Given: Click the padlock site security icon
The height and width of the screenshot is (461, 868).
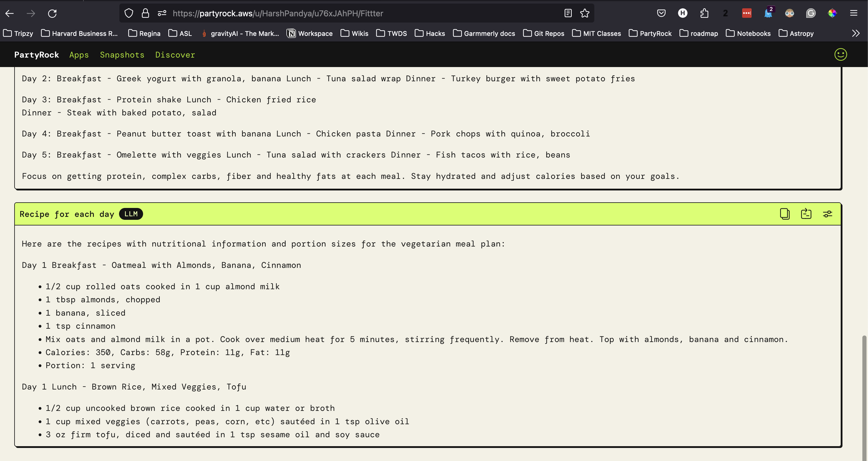Looking at the screenshot, I should tap(145, 13).
